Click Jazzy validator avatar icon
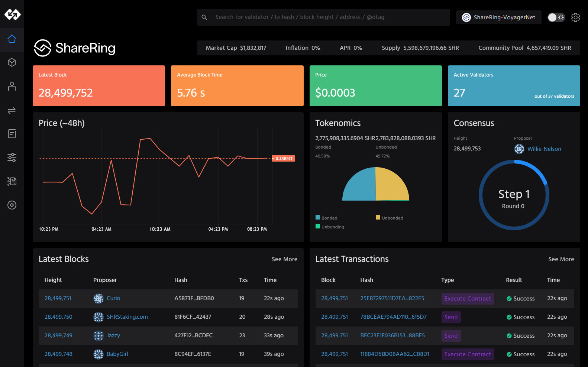 (x=98, y=336)
